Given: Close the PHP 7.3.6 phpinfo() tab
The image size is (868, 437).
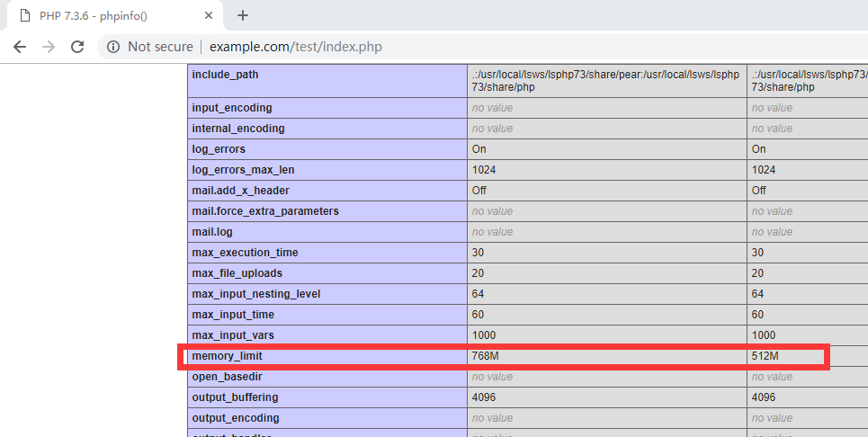Looking at the screenshot, I should [x=209, y=15].
